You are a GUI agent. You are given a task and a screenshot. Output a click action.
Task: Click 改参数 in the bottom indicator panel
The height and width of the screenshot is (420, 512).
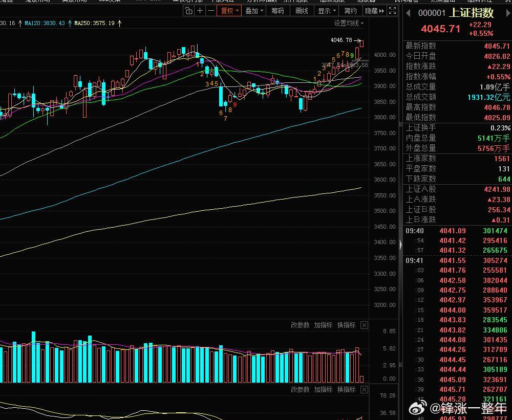[300, 389]
